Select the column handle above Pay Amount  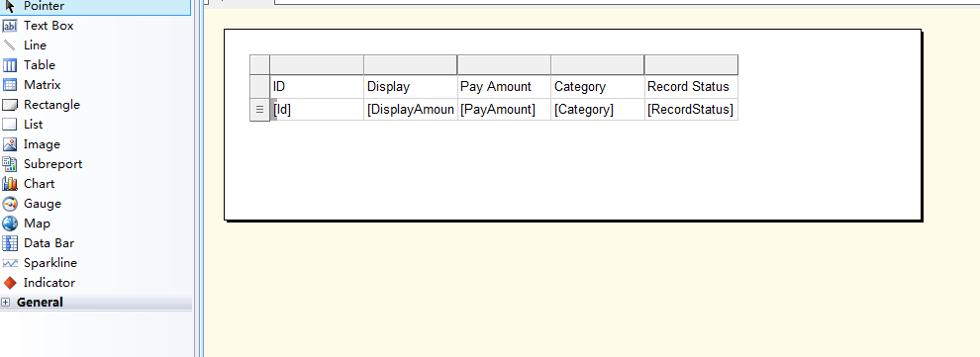coord(505,65)
